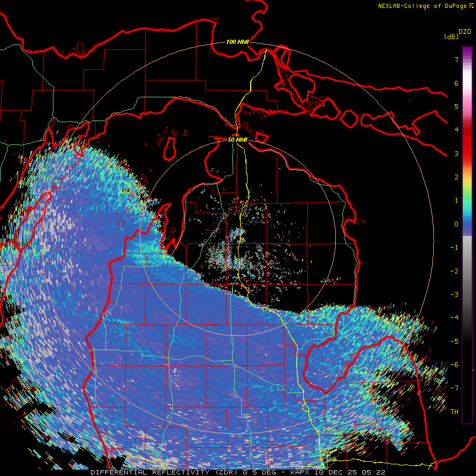Image resolution: width=476 pixels, height=476 pixels.
Task: Click the 0 value on the scale
Action: (456, 224)
